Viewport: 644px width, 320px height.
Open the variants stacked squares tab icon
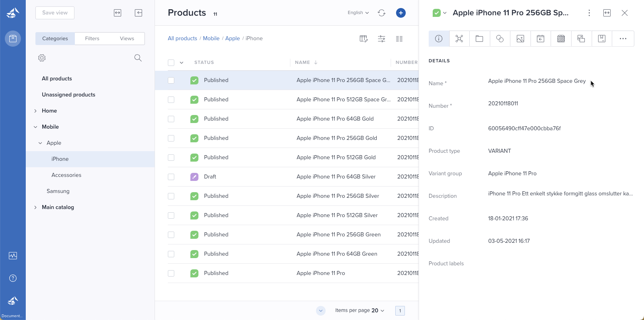coord(581,39)
